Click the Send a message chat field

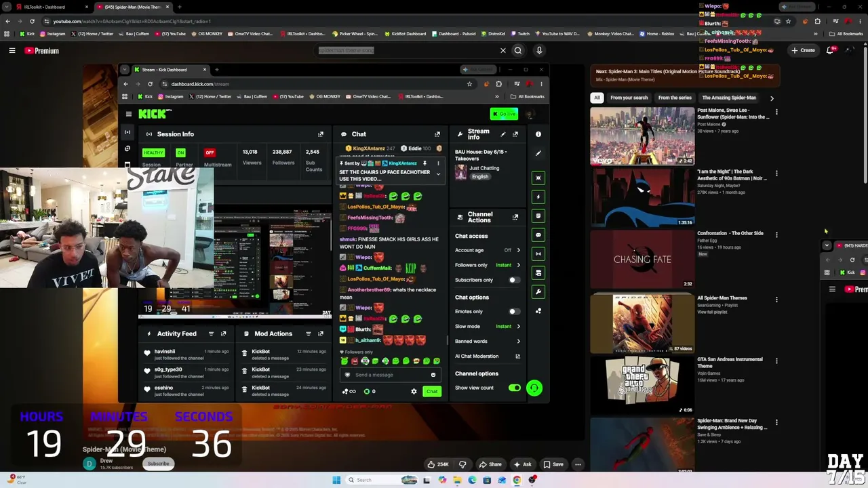point(390,375)
